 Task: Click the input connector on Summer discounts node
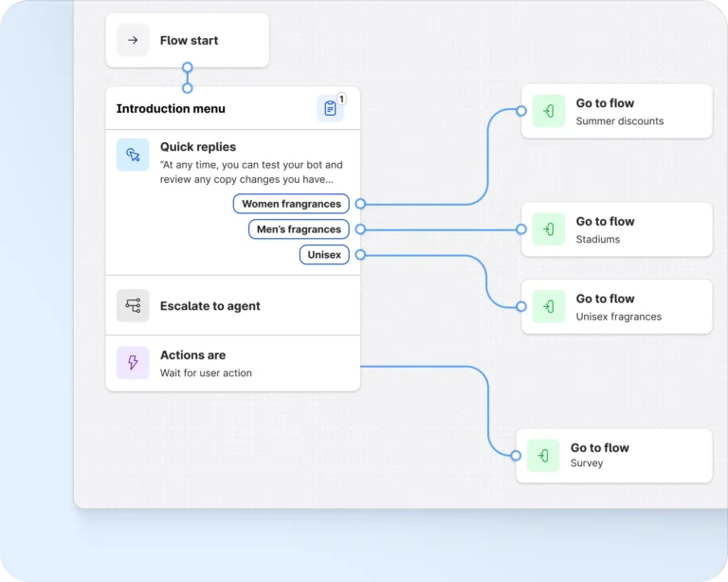pyautogui.click(x=521, y=111)
